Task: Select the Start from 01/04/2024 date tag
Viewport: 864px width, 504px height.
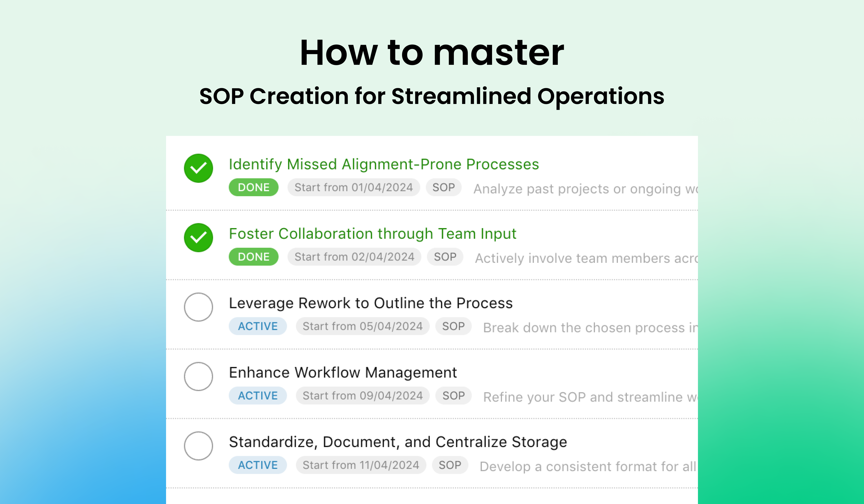Action: [353, 187]
